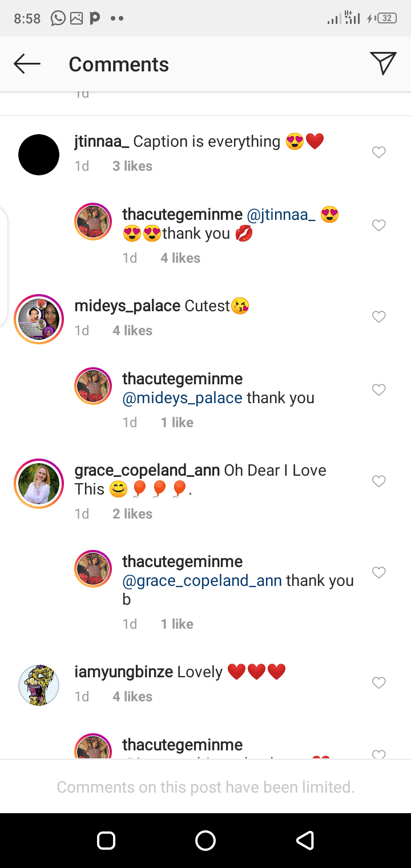Open jtinnaa_ black profile picture
This screenshot has width=411, height=868.
click(x=39, y=155)
